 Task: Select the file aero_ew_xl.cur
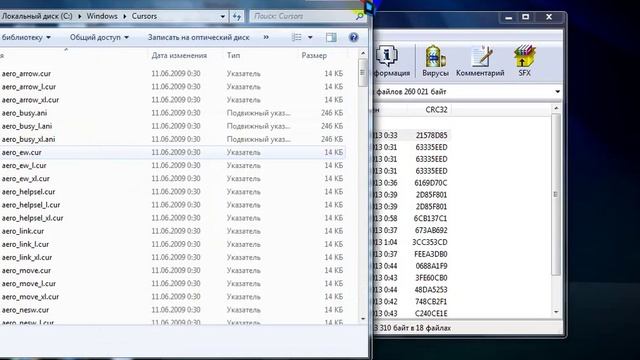[25, 179]
